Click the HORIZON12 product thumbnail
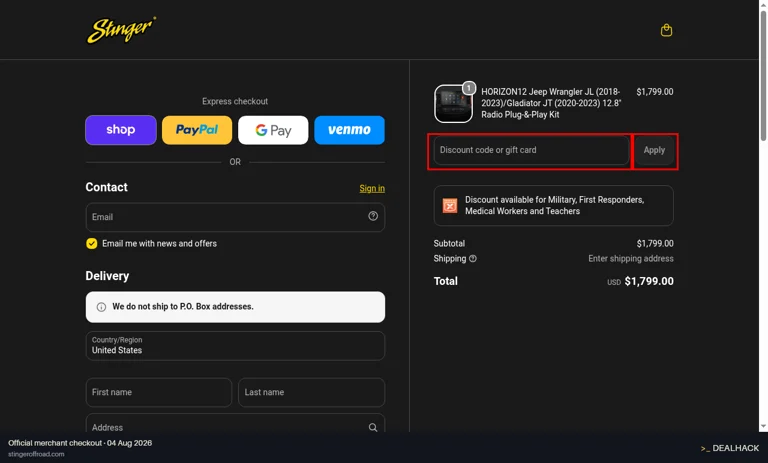This screenshot has height=463, width=768. [x=453, y=103]
